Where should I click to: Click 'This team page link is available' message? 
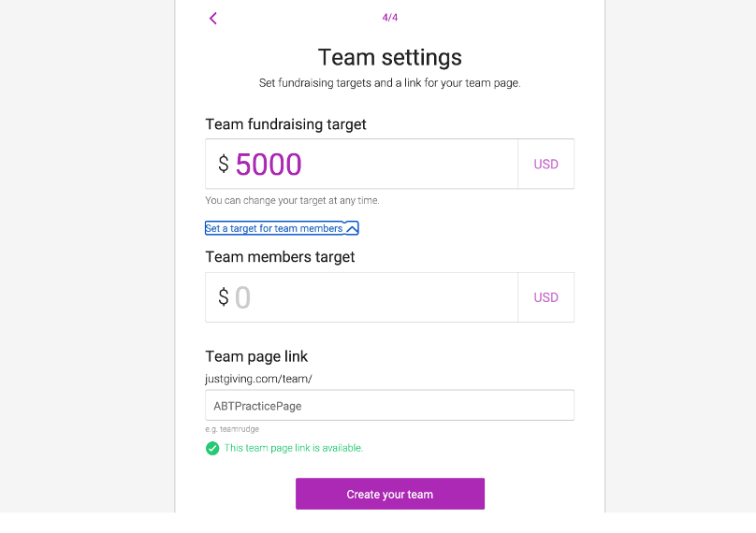point(293,448)
